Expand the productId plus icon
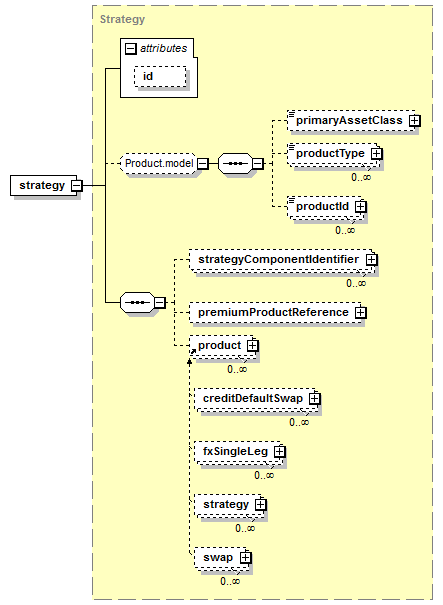Viewport: 443px width, 605px height. 360,206
